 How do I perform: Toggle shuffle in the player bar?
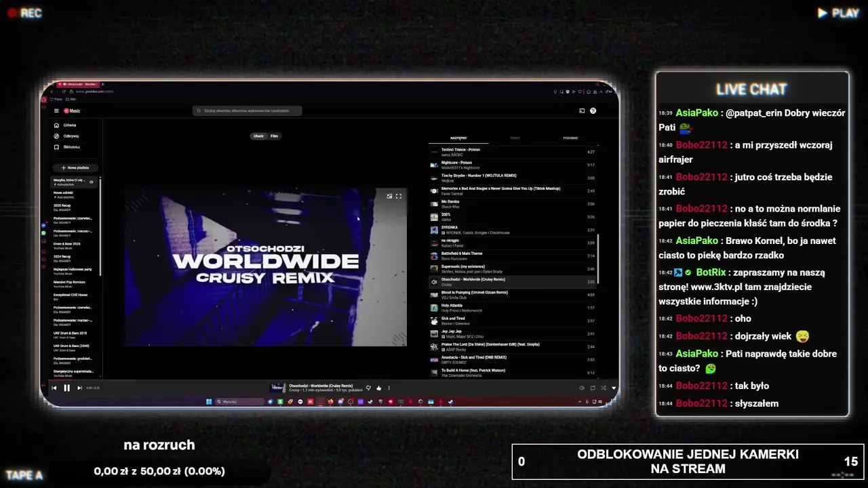pyautogui.click(x=604, y=388)
